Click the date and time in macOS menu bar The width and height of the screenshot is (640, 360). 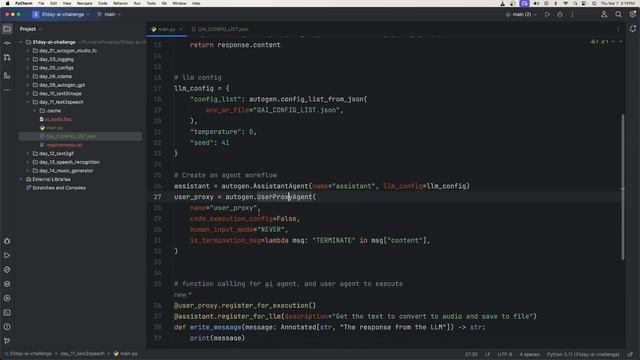click(x=619, y=3)
